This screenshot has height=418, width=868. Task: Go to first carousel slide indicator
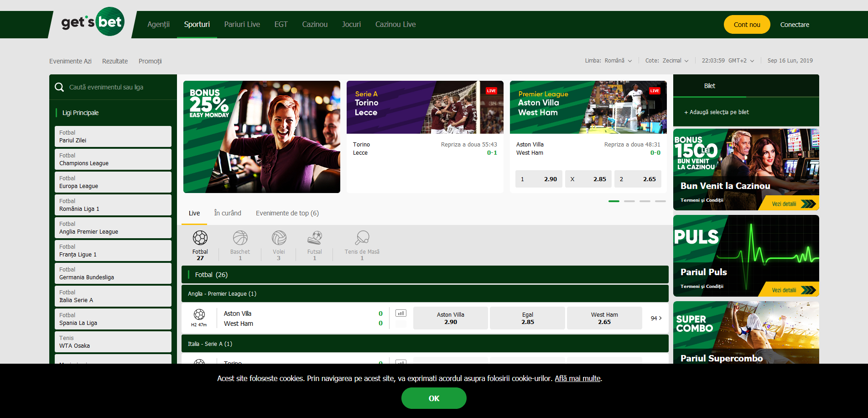pyautogui.click(x=614, y=201)
